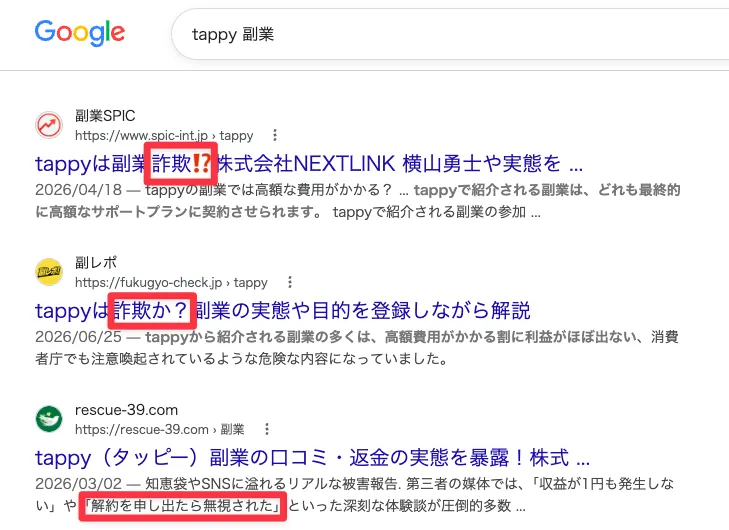Click the Google logo
729x530 pixels.
point(80,33)
